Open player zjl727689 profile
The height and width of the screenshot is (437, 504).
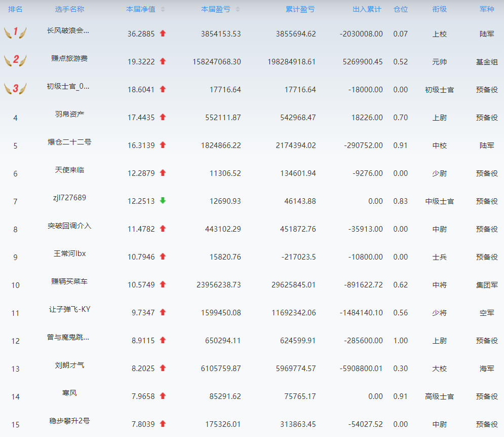[69, 198]
